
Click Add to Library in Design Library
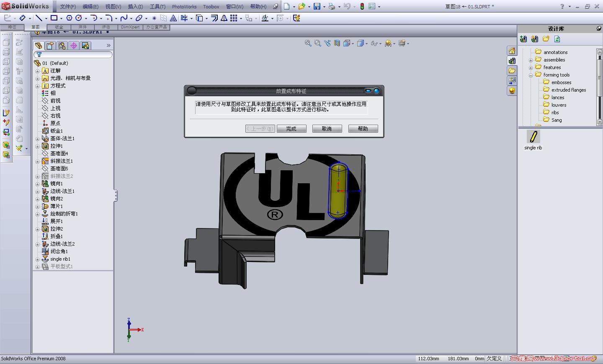[523, 39]
